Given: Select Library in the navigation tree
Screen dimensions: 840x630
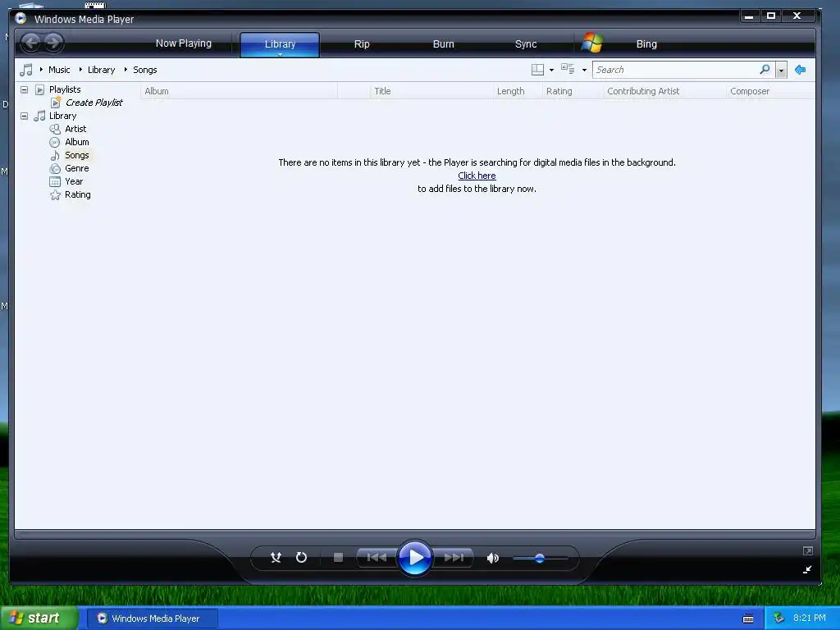Looking at the screenshot, I should tap(62, 116).
